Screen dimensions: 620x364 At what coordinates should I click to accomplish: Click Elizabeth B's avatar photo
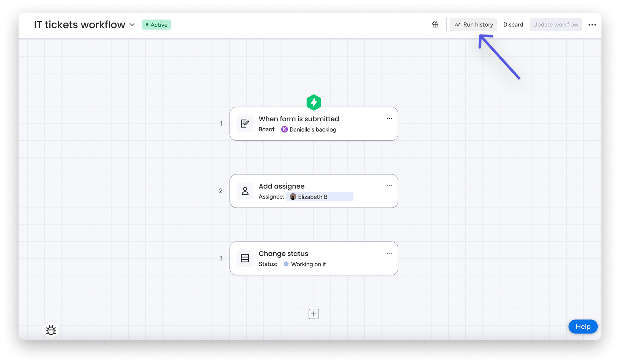coord(293,197)
